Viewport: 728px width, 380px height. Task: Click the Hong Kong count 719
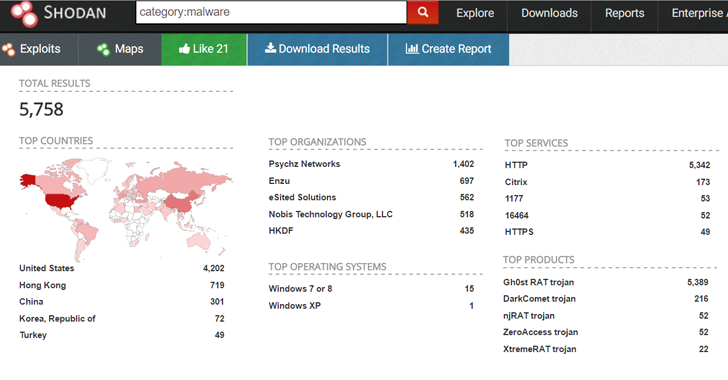217,285
